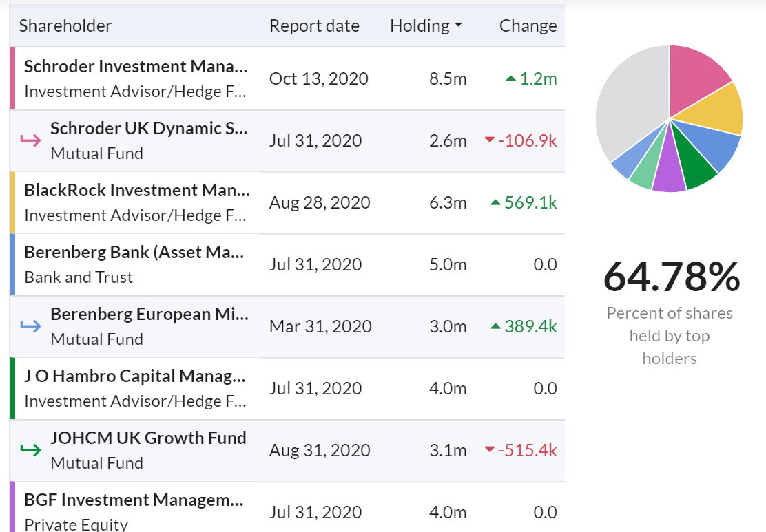The width and height of the screenshot is (766, 532).
Task: Click purple pie chart slice
Action: click(x=670, y=171)
